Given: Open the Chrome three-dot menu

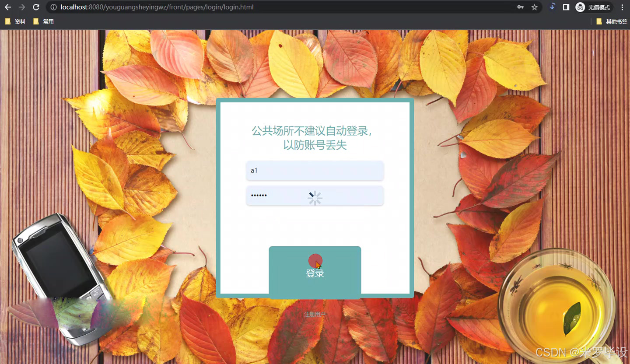Looking at the screenshot, I should point(622,7).
